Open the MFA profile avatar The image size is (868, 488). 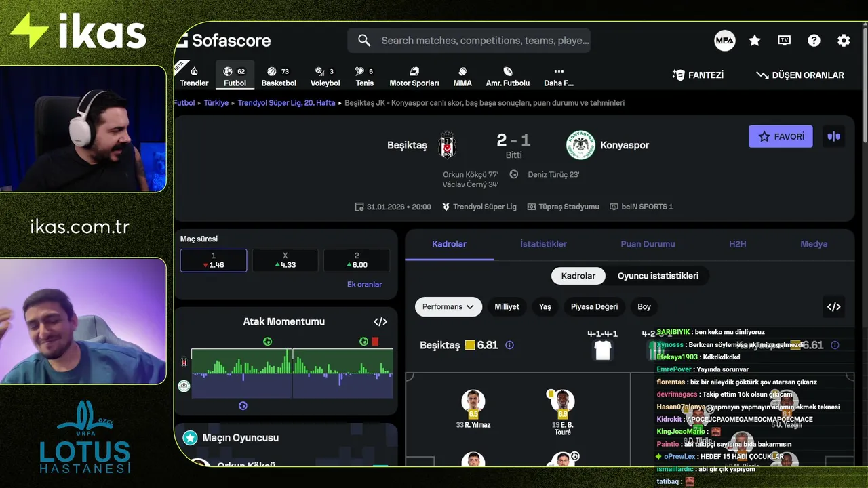tap(725, 41)
